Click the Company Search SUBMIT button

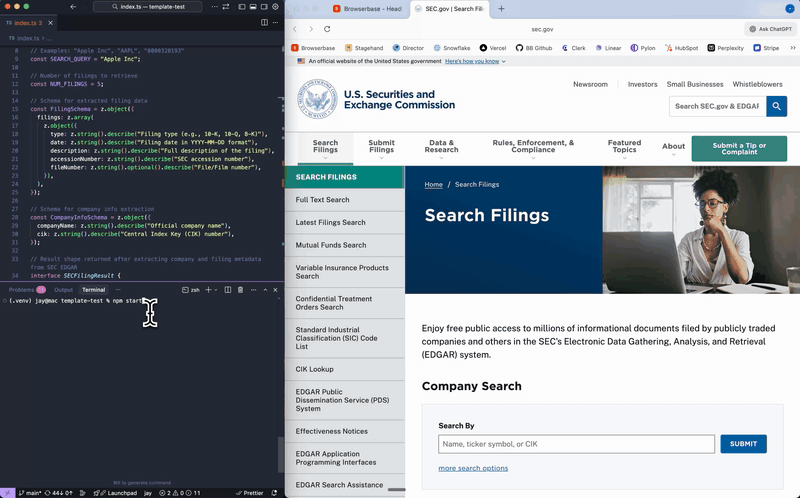point(743,444)
